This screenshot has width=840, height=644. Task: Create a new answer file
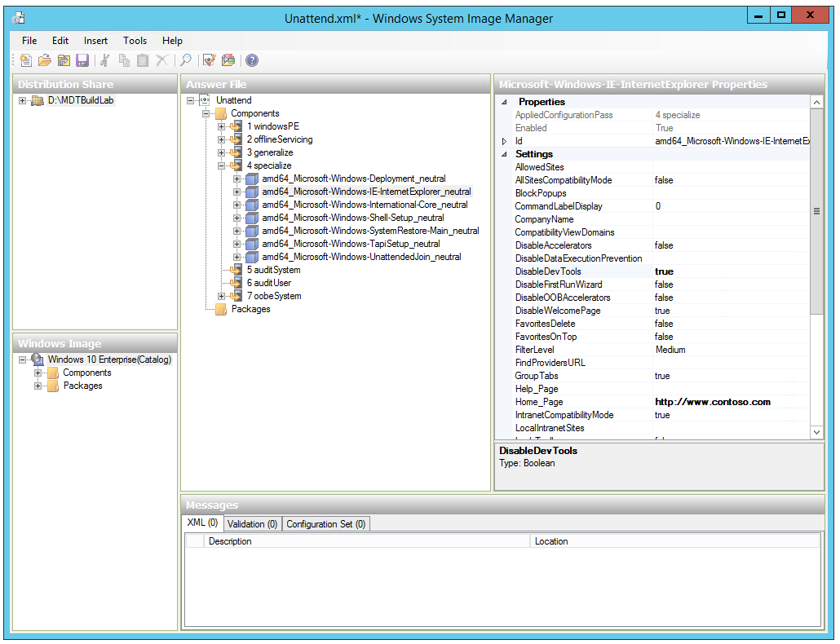[x=26, y=60]
